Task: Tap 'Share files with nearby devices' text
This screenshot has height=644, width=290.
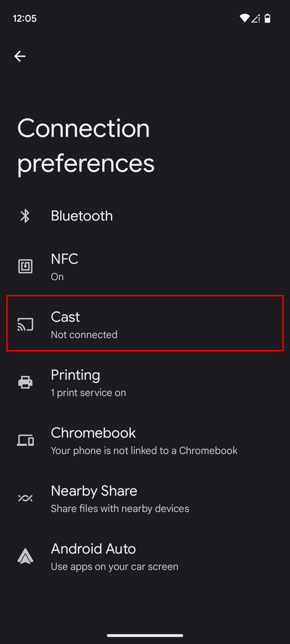Action: pyautogui.click(x=120, y=509)
